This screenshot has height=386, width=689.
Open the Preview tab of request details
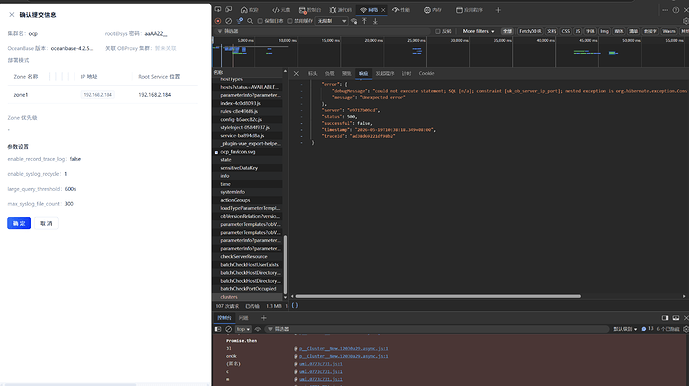point(346,73)
